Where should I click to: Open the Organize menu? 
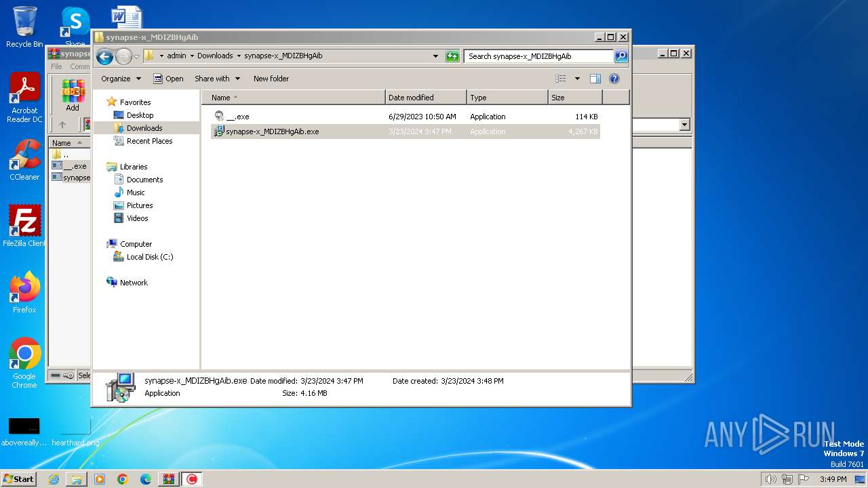(121, 79)
